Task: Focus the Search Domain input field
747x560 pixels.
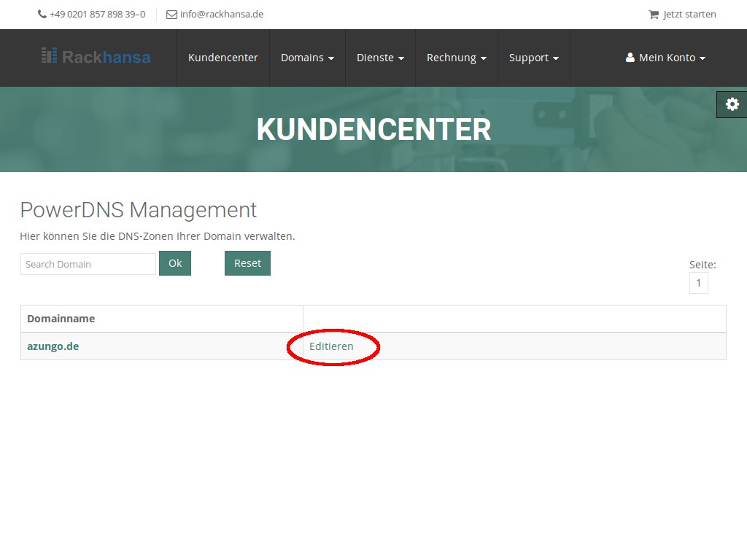Action: click(x=88, y=264)
